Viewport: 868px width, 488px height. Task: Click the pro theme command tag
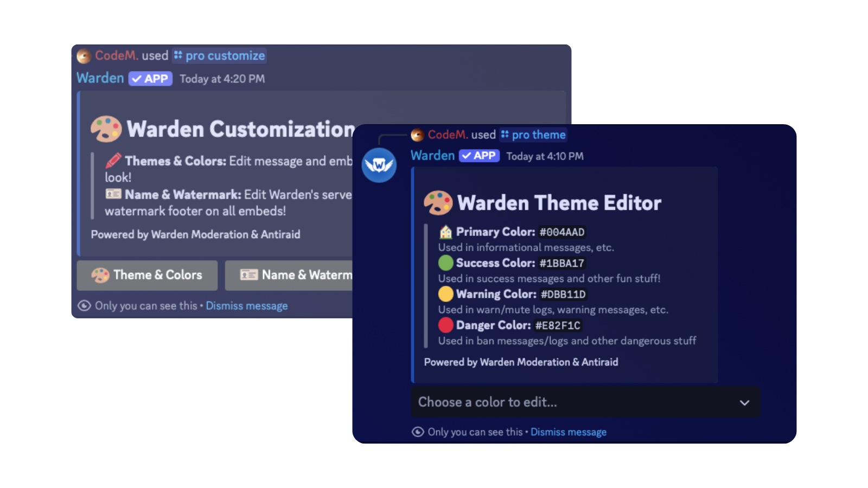click(533, 135)
